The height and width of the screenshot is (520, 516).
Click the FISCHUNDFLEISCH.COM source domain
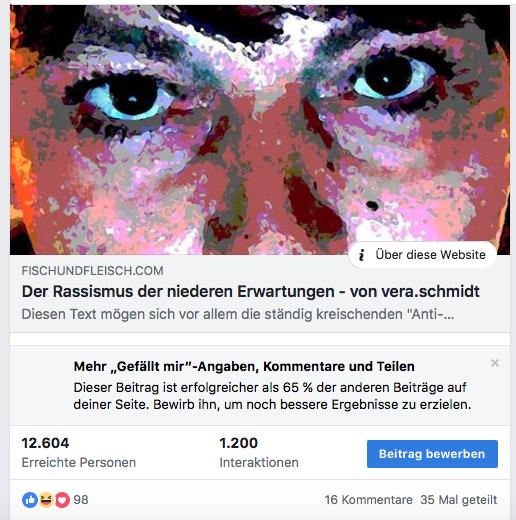(93, 271)
